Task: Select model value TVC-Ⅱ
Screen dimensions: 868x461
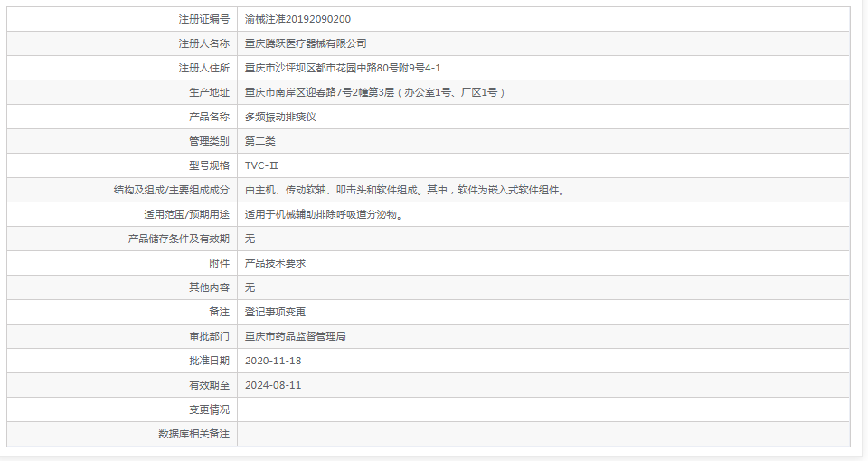Action: click(261, 165)
